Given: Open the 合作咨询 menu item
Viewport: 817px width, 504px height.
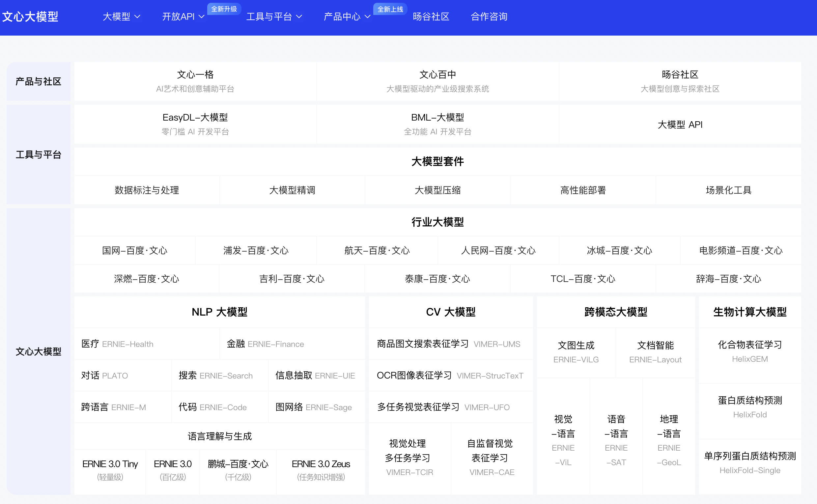Looking at the screenshot, I should click(489, 17).
